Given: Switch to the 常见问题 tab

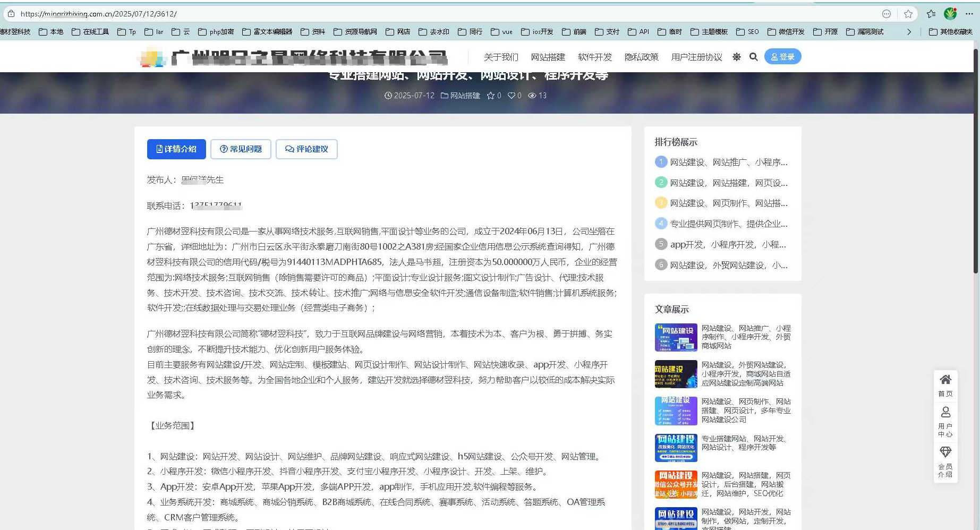Looking at the screenshot, I should pos(241,149).
